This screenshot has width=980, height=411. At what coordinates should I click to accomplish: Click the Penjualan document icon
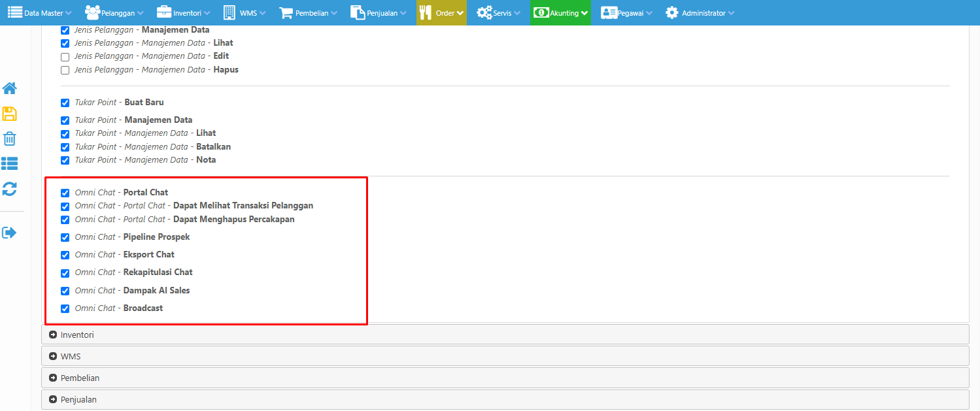click(358, 12)
